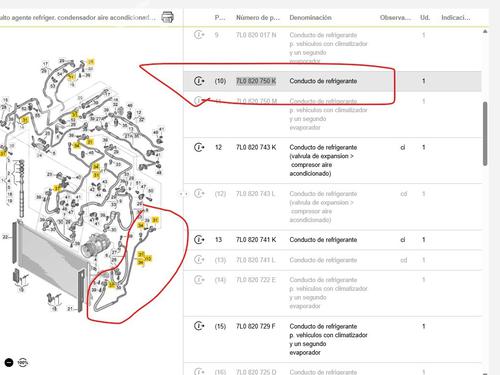
Task: Click the diagram title text at top left
Action: point(78,17)
